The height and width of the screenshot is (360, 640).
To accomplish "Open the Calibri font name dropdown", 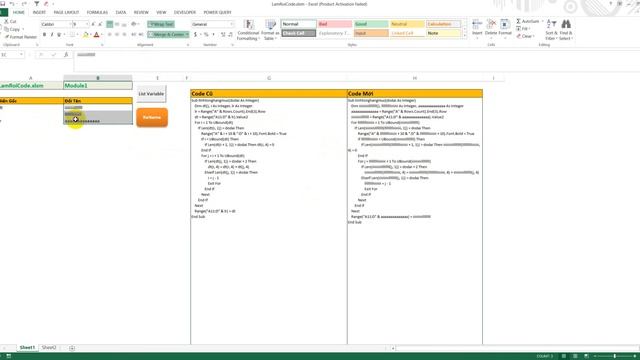I will click(69, 24).
